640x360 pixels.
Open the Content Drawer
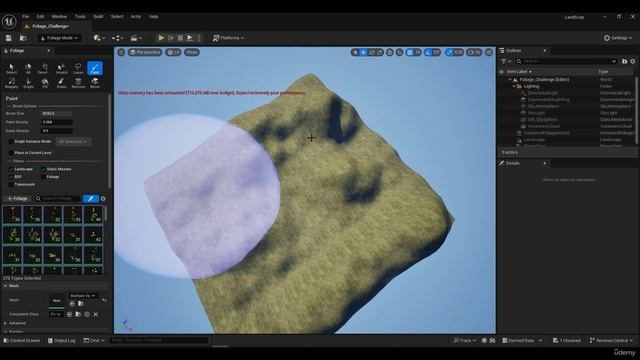pyautogui.click(x=22, y=340)
